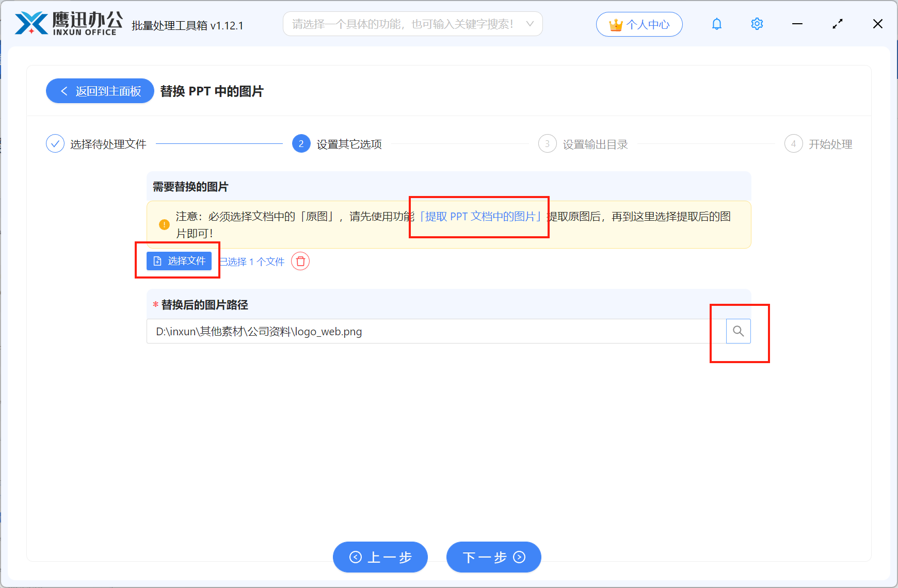Click the fullscreen expand icon
898x588 pixels.
(838, 24)
